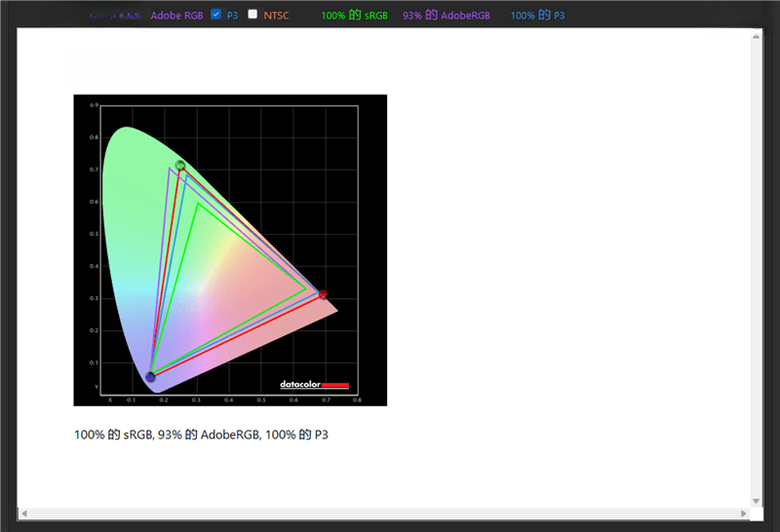Image resolution: width=780 pixels, height=532 pixels.
Task: Click the summary line below the chart
Action: pos(201,435)
